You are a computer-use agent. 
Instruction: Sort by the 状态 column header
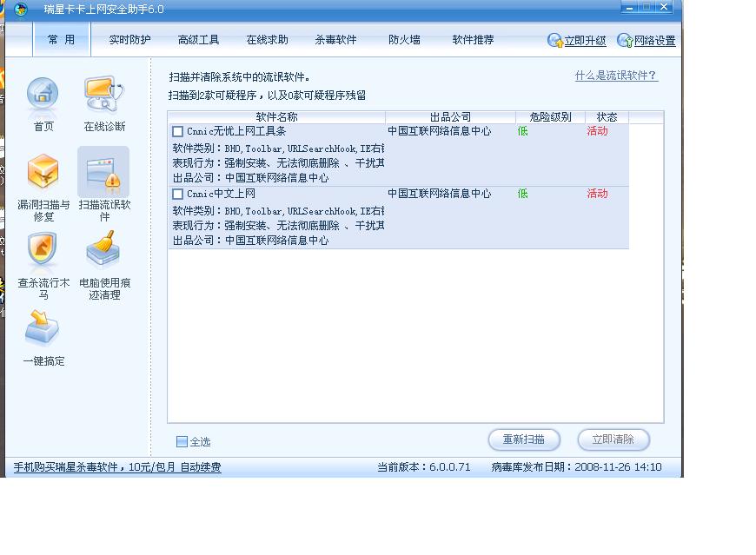[607, 117]
